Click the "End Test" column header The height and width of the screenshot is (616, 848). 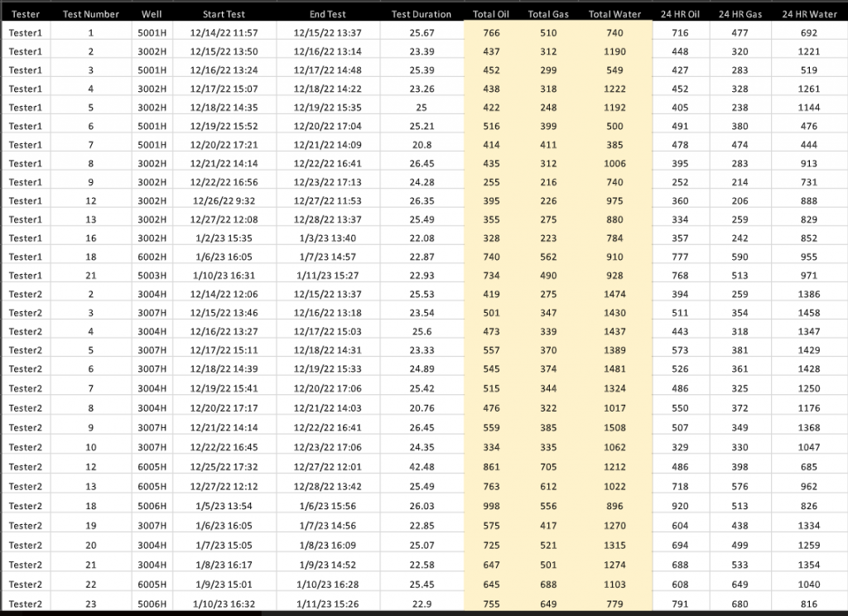[328, 14]
